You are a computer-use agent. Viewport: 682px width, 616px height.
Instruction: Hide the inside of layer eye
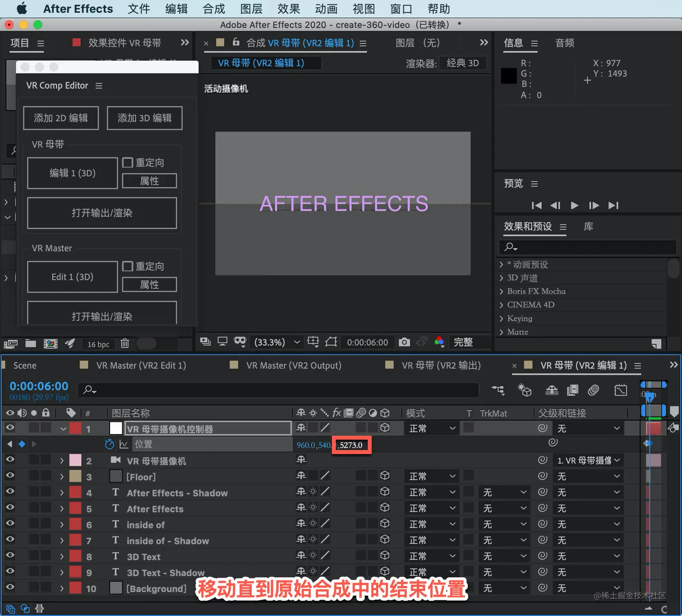point(10,523)
